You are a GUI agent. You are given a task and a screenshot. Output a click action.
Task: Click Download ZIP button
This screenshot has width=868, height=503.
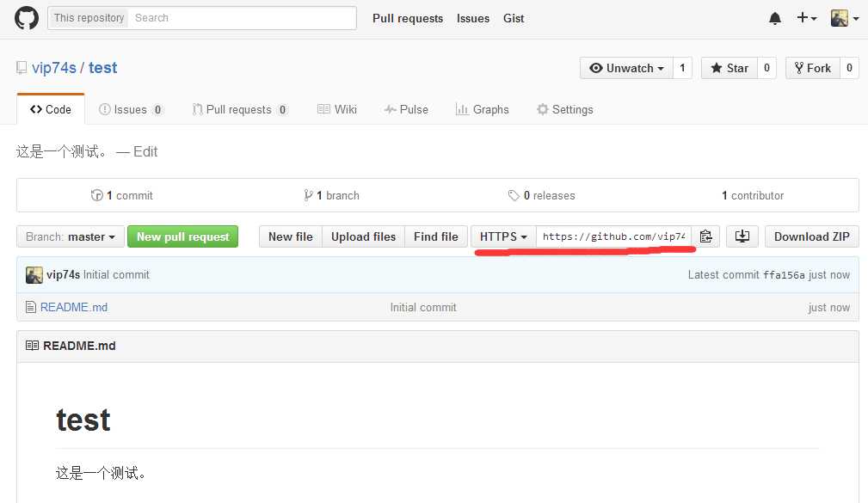tap(811, 236)
